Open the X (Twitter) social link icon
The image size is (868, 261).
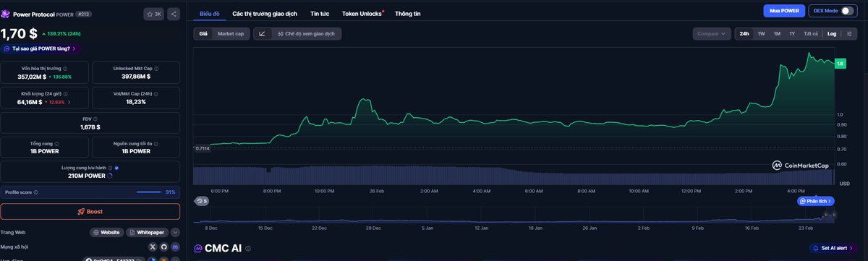coord(153,247)
